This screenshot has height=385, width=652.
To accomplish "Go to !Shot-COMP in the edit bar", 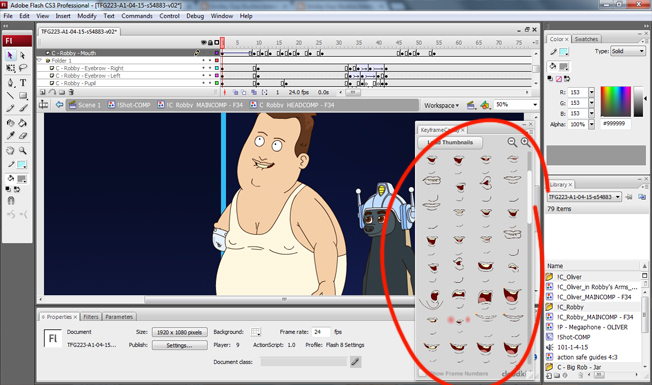I will 129,105.
